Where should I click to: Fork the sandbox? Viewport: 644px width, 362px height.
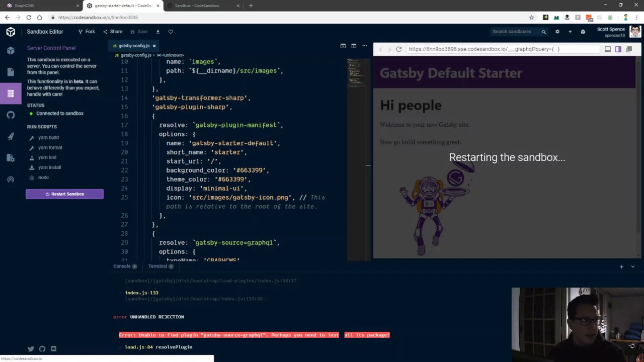(87, 32)
